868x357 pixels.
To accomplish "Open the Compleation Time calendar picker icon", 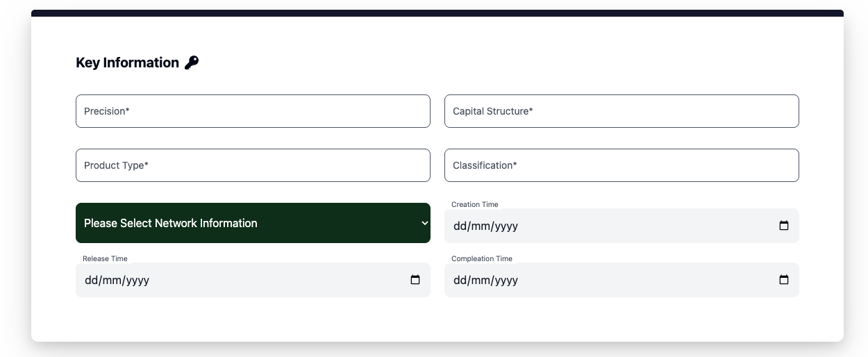I will (x=784, y=280).
